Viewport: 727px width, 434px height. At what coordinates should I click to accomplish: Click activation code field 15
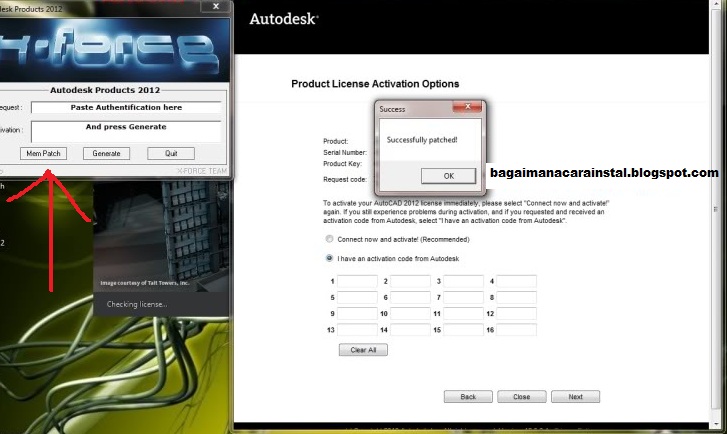464,330
